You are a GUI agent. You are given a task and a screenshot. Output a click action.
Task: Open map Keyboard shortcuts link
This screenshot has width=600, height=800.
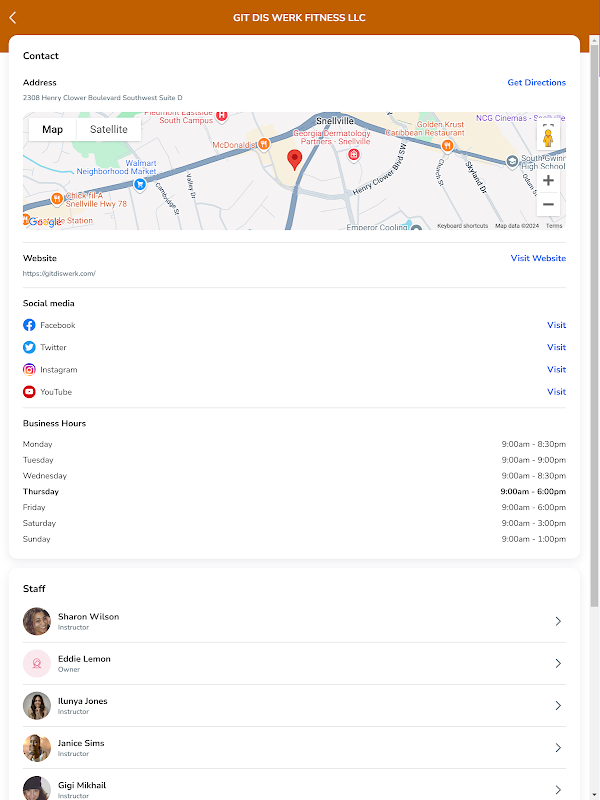[x=462, y=226]
